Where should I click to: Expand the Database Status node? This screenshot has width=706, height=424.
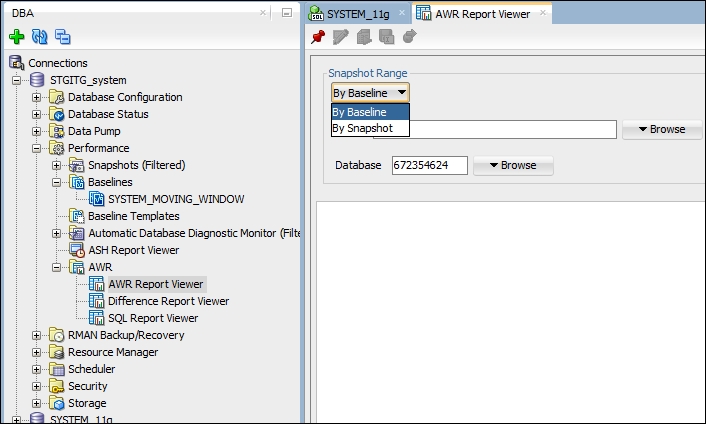36,114
